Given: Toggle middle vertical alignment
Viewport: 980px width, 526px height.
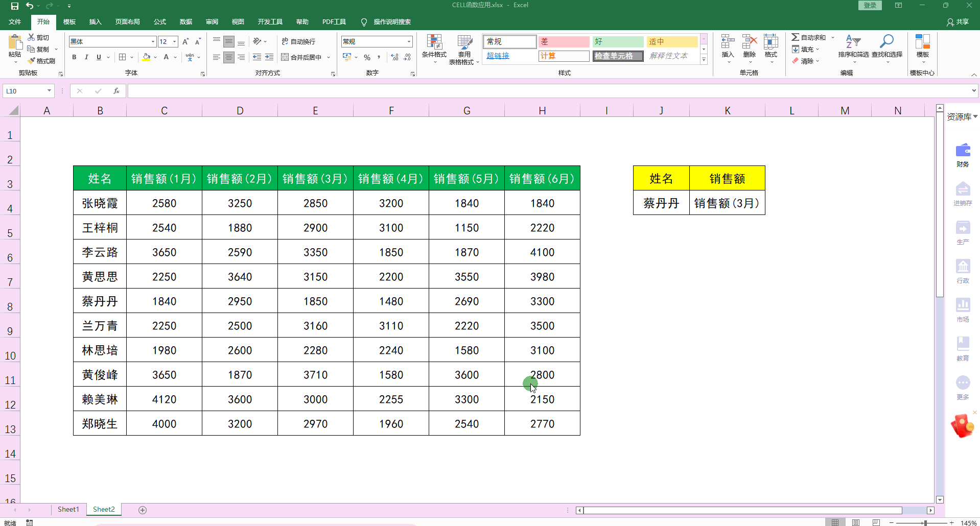Looking at the screenshot, I should 229,41.
